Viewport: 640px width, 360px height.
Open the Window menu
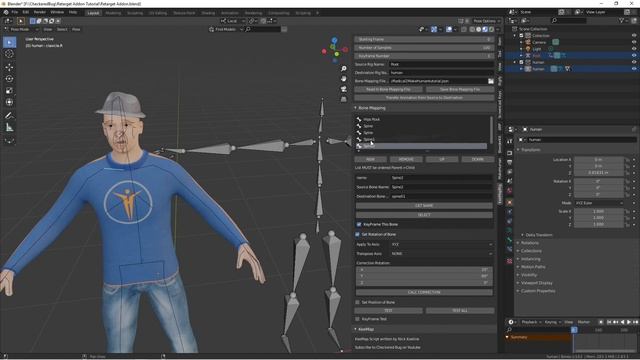pos(57,12)
